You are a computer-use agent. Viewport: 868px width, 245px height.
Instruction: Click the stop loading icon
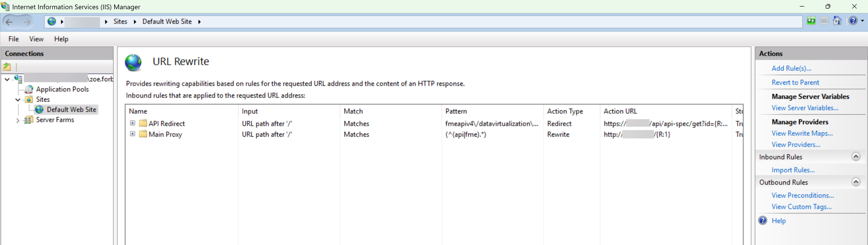tap(824, 21)
